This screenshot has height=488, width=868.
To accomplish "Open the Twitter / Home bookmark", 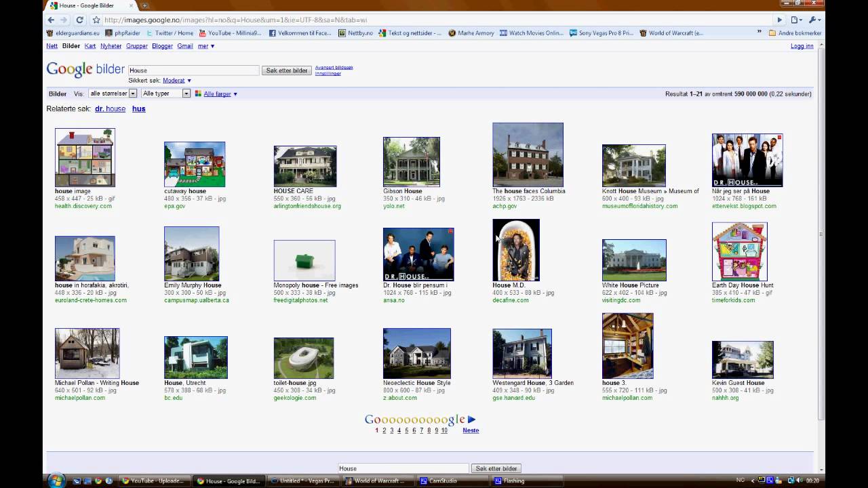I will pyautogui.click(x=170, y=33).
